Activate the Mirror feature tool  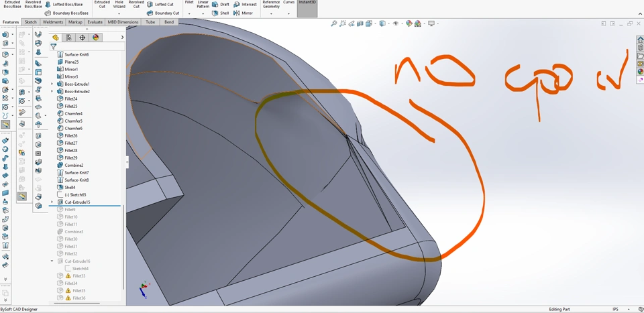pos(244,13)
